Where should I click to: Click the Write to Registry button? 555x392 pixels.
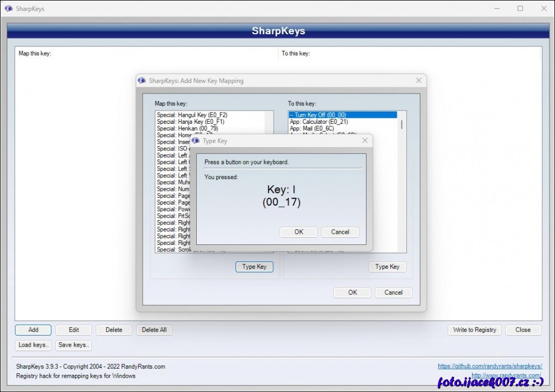[474, 330]
